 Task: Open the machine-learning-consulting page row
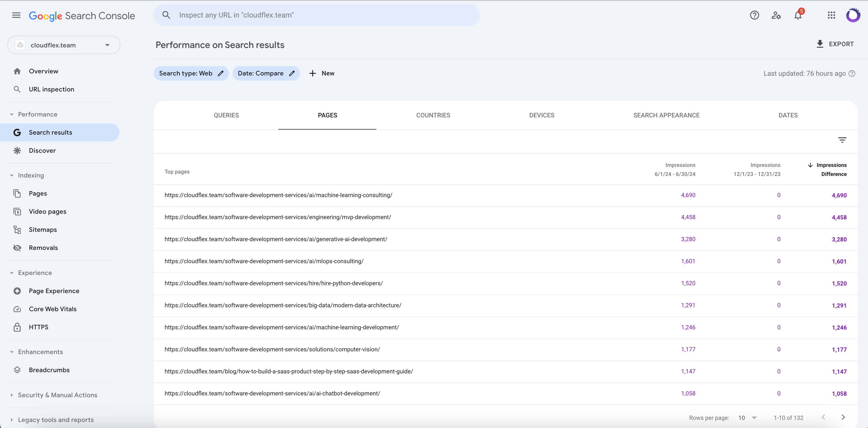[505, 195]
